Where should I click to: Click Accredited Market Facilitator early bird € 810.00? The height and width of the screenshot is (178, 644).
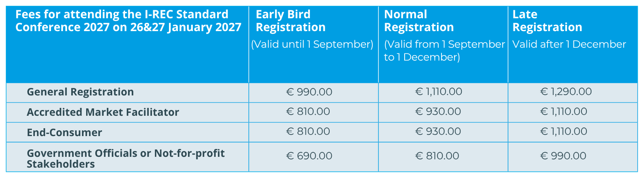(x=308, y=112)
